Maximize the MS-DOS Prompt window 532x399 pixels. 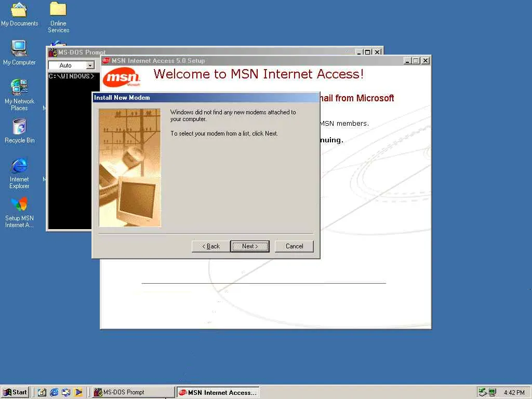point(367,52)
